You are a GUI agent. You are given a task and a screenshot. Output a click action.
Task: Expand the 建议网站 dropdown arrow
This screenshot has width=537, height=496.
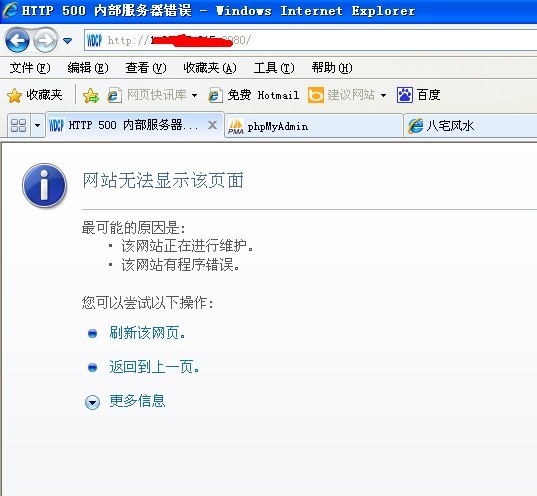(383, 95)
